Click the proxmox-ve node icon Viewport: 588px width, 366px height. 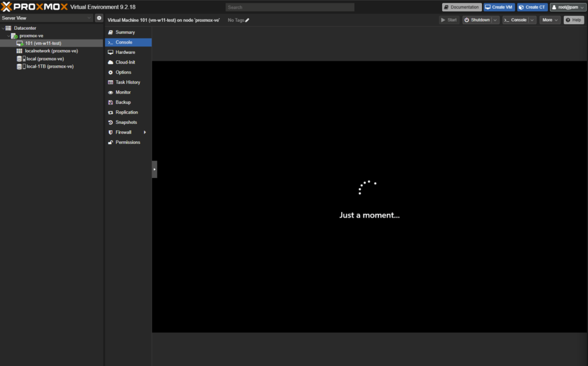click(14, 36)
